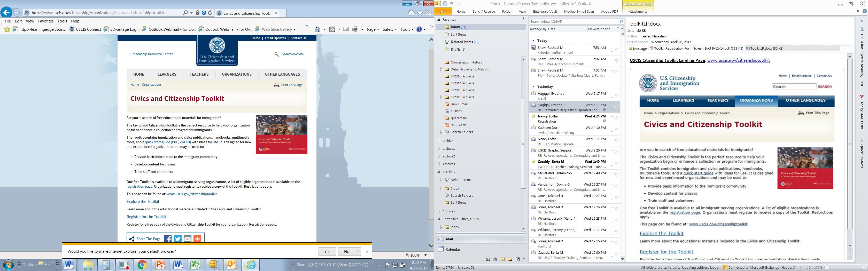
Task: Open Folder List icon in Outlook navigation pane
Action: [510, 259]
